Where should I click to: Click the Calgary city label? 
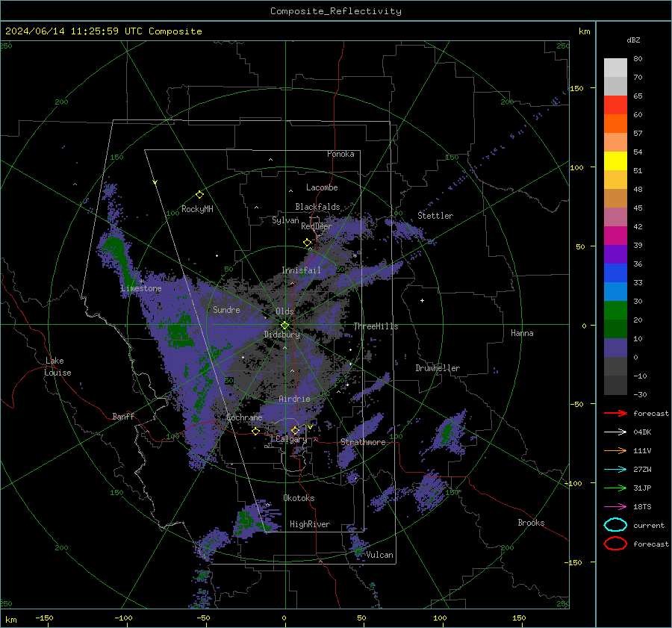pos(291,439)
